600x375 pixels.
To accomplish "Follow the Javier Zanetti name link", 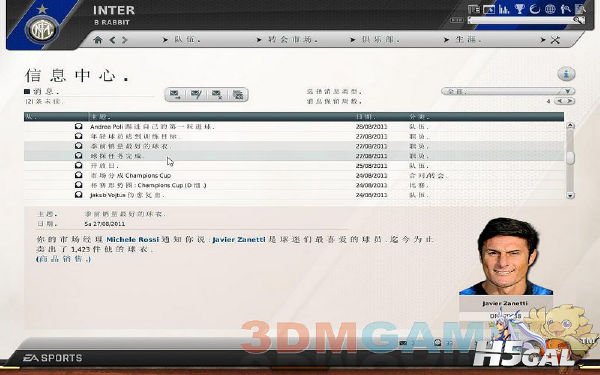I will pyautogui.click(x=239, y=240).
